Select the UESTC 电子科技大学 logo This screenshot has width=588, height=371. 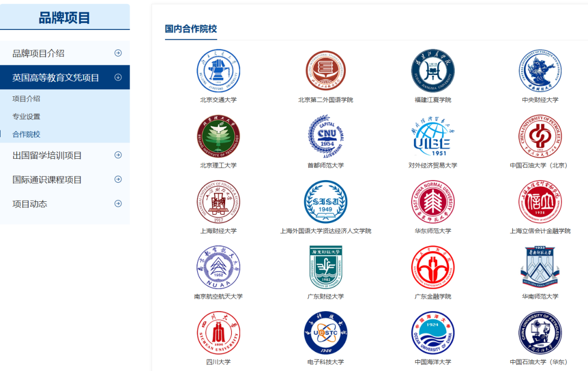(x=326, y=333)
